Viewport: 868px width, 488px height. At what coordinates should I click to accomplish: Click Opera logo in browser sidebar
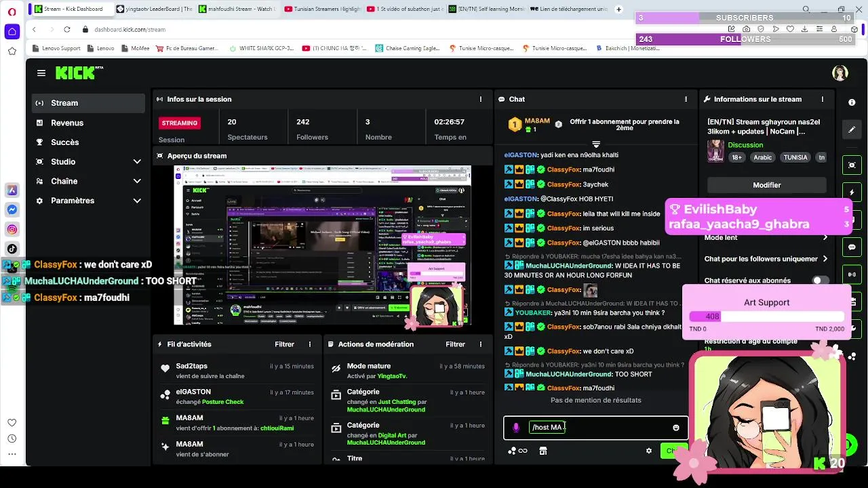coord(12,12)
